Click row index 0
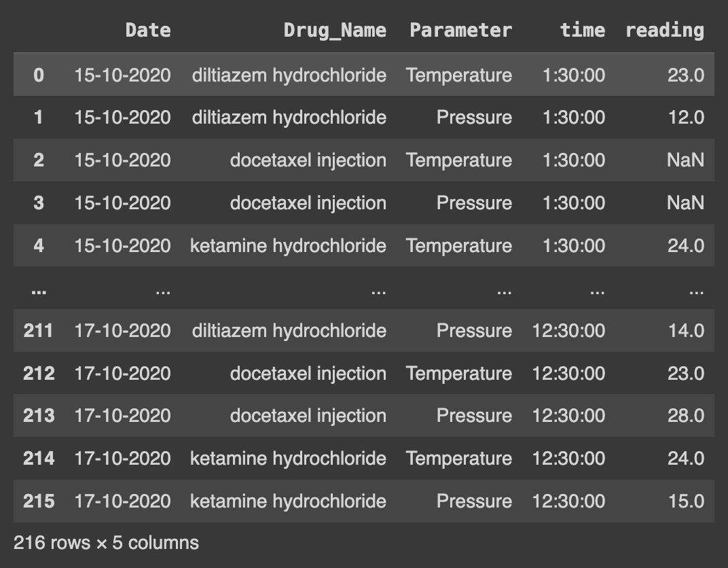 tap(39, 75)
